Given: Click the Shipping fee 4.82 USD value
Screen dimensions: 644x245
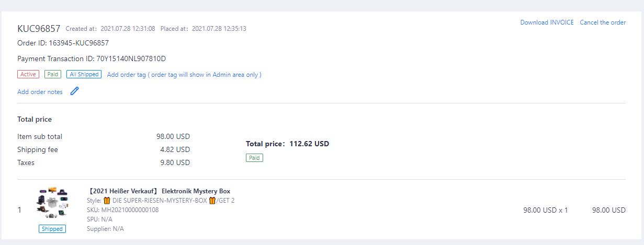Looking at the screenshot, I should pyautogui.click(x=175, y=149).
